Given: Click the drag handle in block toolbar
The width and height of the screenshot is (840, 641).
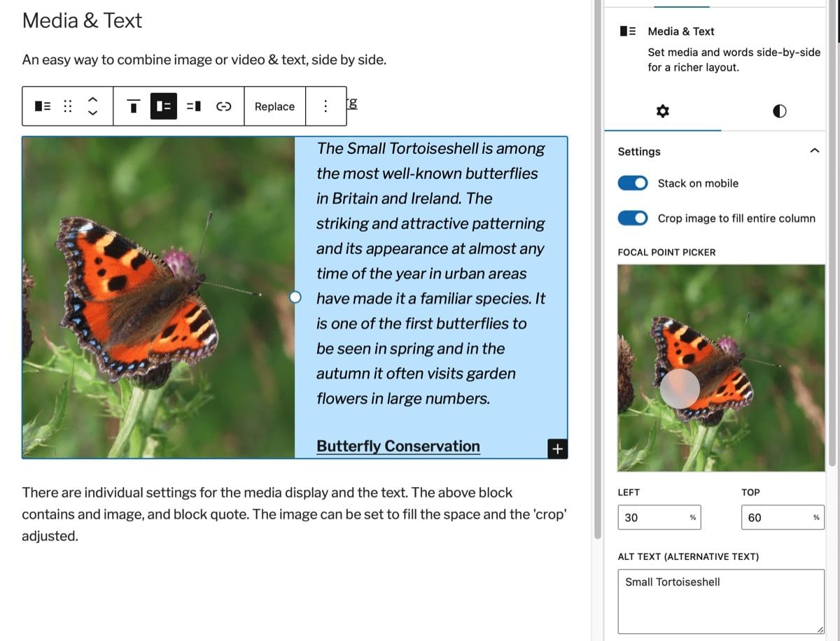Looking at the screenshot, I should [68, 106].
